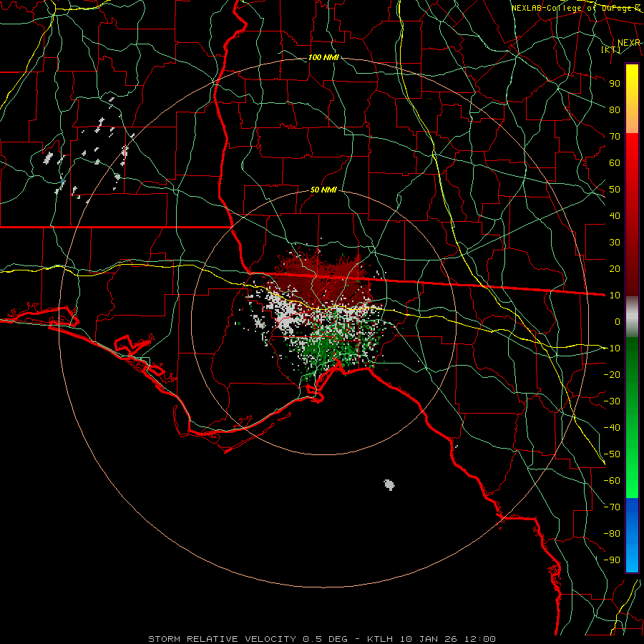Click the "KTLH 10 JAN 26 12:00" timestamp text
The height and width of the screenshot is (644, 644).
431,639
